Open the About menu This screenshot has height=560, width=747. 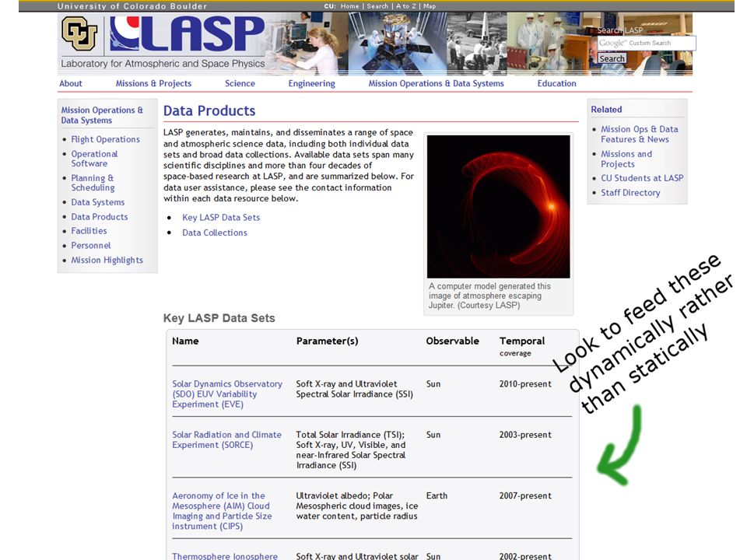point(71,83)
